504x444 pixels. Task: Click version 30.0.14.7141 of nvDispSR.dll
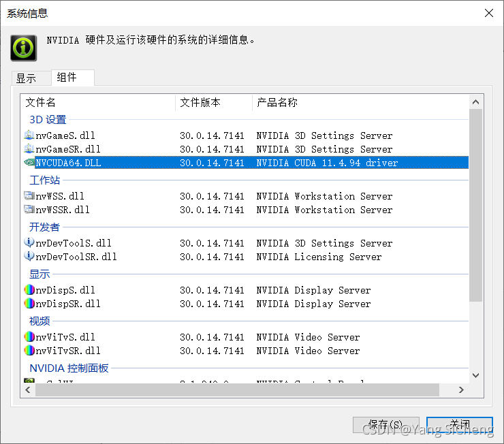click(x=212, y=304)
